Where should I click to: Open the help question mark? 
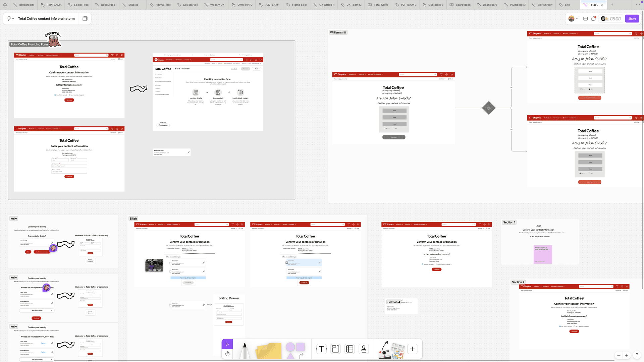pyautogui.click(x=637, y=355)
